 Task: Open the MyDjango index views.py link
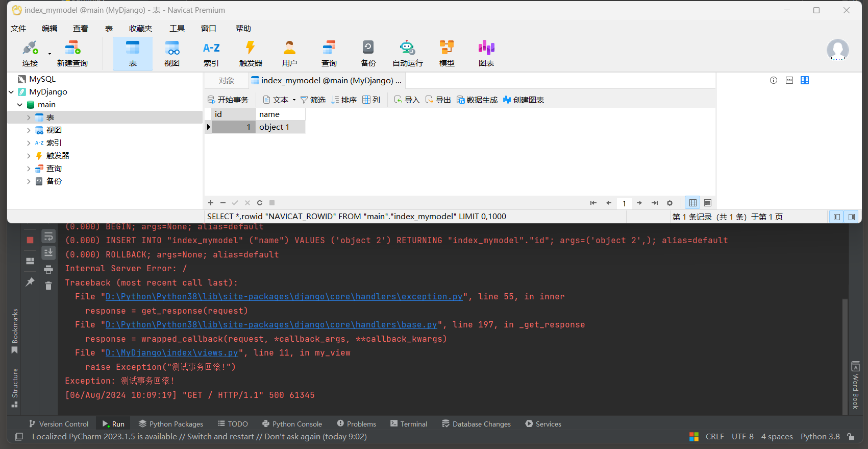[x=171, y=353]
